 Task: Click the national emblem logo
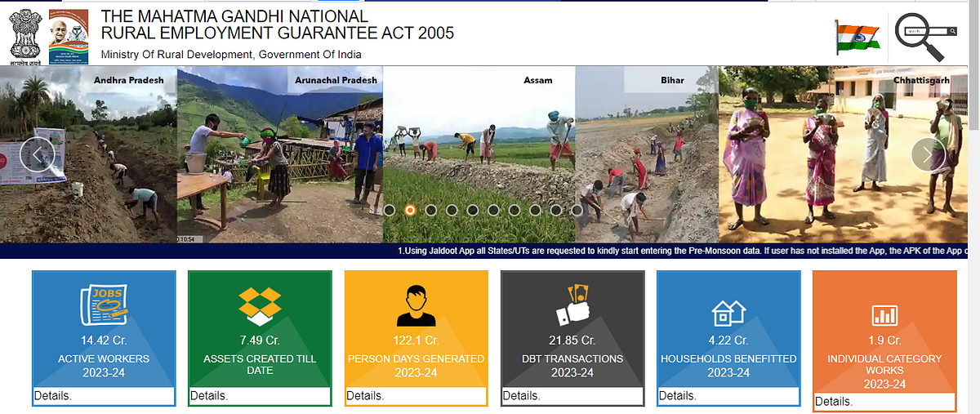[x=24, y=38]
